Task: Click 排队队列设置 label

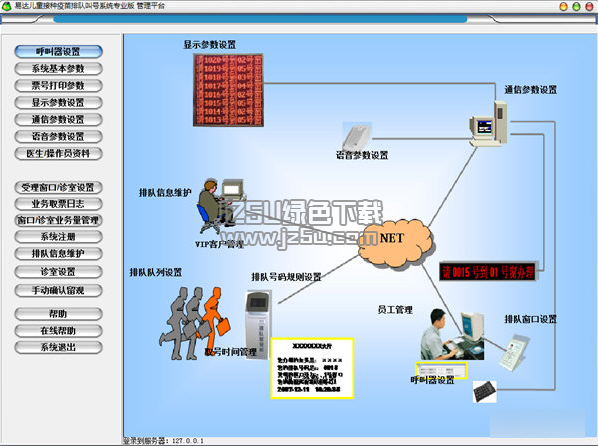Action: pyautogui.click(x=156, y=272)
